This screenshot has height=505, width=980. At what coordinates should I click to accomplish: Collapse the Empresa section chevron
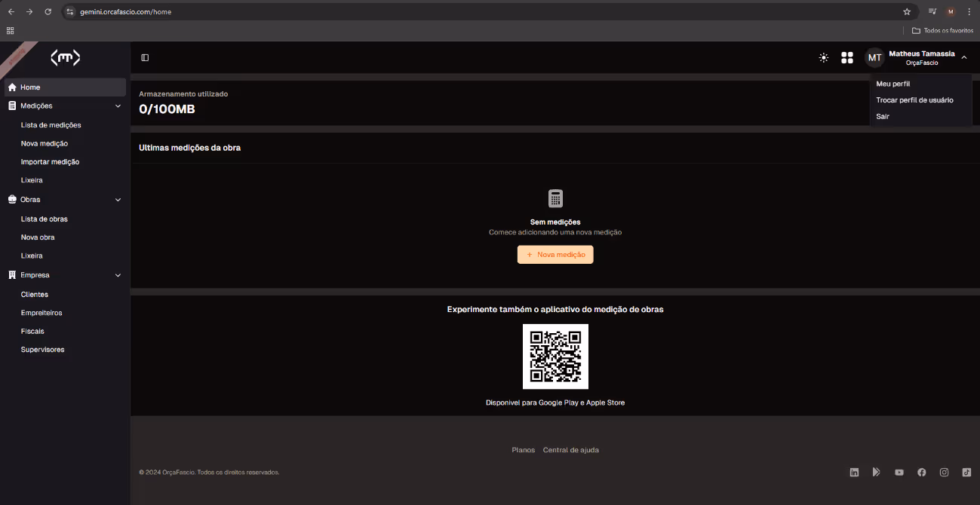[x=118, y=275]
